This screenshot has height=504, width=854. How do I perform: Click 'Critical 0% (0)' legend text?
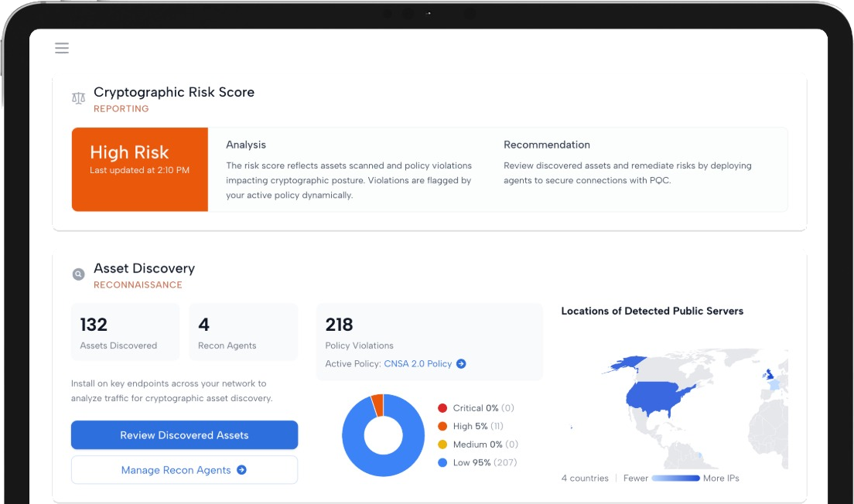coord(483,408)
